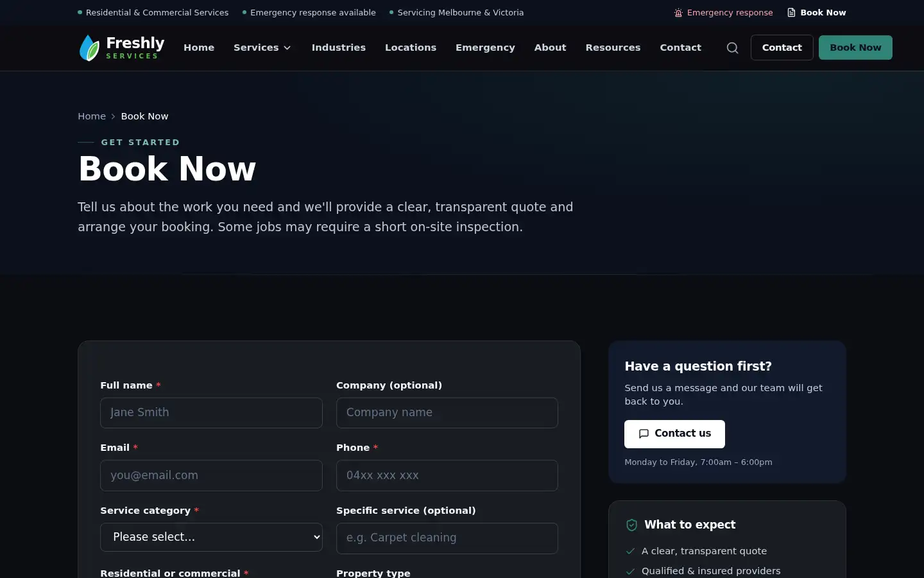Focus the Phone number field
This screenshot has height=578, width=924.
(447, 476)
